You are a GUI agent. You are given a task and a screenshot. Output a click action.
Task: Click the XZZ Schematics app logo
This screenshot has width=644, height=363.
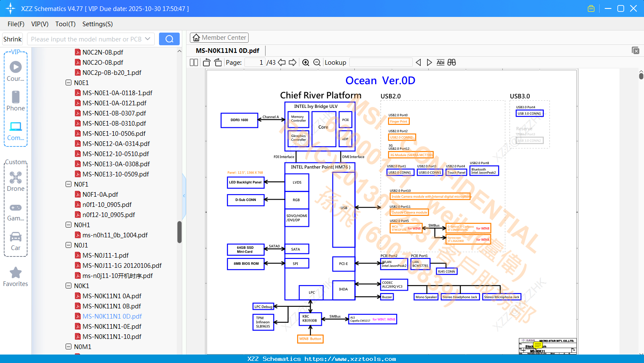coord(11,8)
